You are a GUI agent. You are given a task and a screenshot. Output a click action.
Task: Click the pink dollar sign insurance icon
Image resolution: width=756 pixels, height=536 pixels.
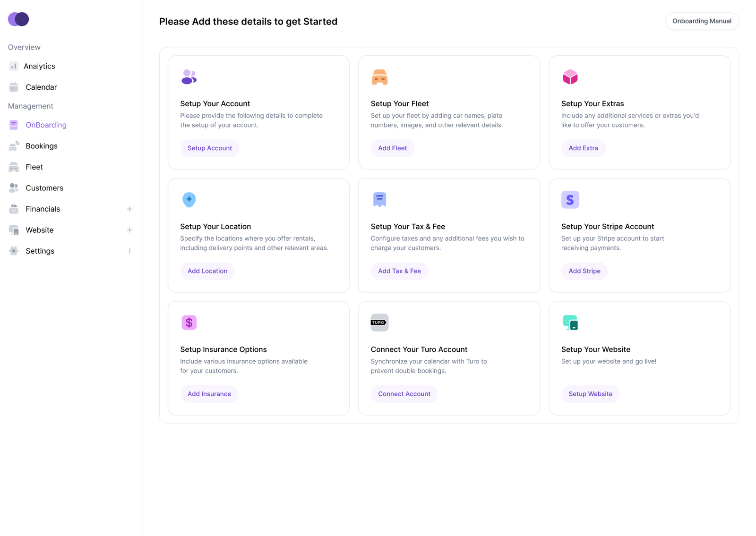click(189, 323)
